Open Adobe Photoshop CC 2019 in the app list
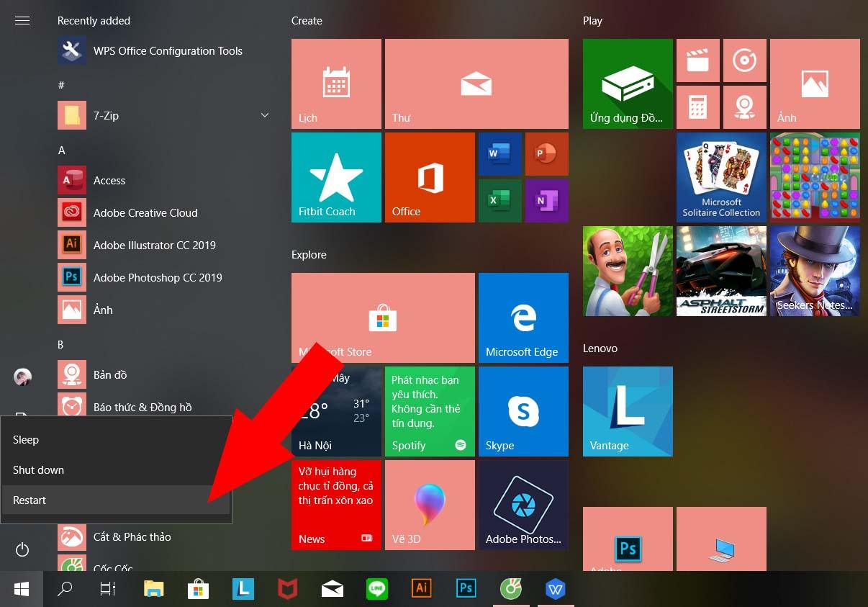Screen dimensions: 868x607 (164, 278)
